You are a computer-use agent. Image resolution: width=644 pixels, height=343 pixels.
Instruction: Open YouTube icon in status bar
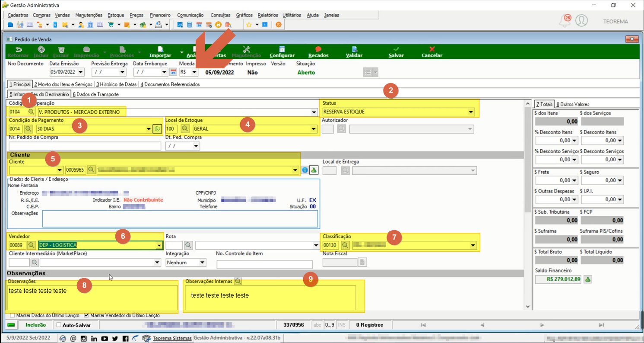point(105,338)
